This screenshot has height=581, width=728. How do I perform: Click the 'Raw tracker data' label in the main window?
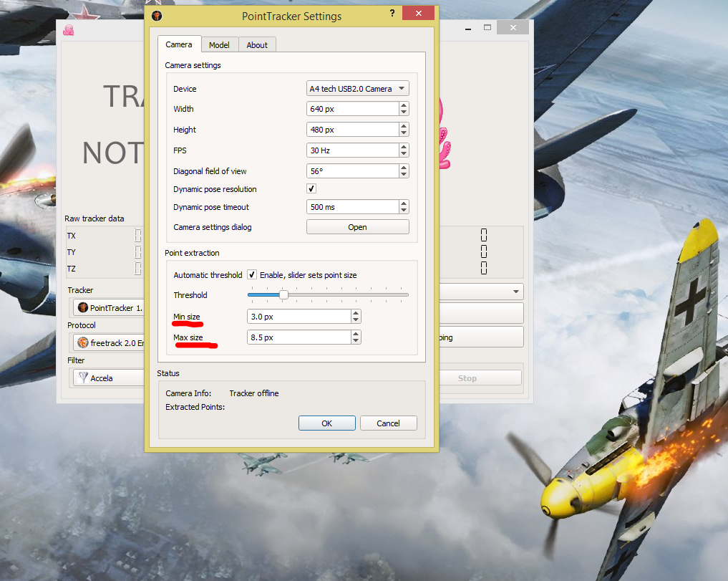pos(94,219)
